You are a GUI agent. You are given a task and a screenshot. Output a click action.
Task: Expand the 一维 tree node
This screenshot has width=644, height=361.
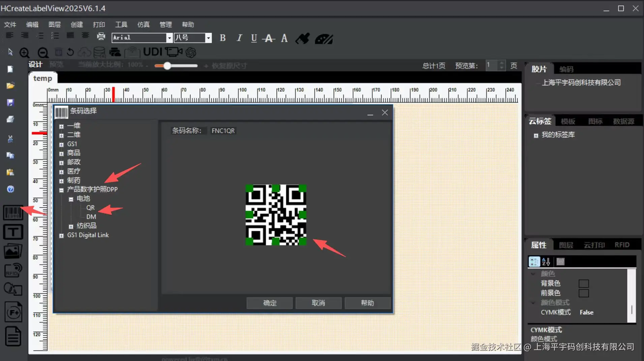61,126
